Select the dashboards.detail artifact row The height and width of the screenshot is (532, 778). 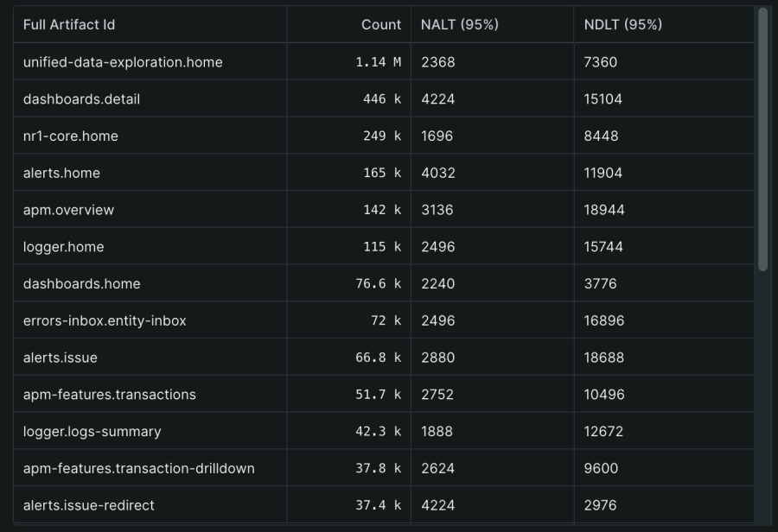81,99
